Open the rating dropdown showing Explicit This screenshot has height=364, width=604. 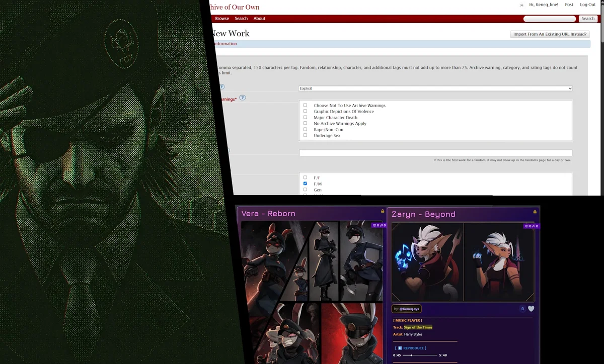coord(435,88)
